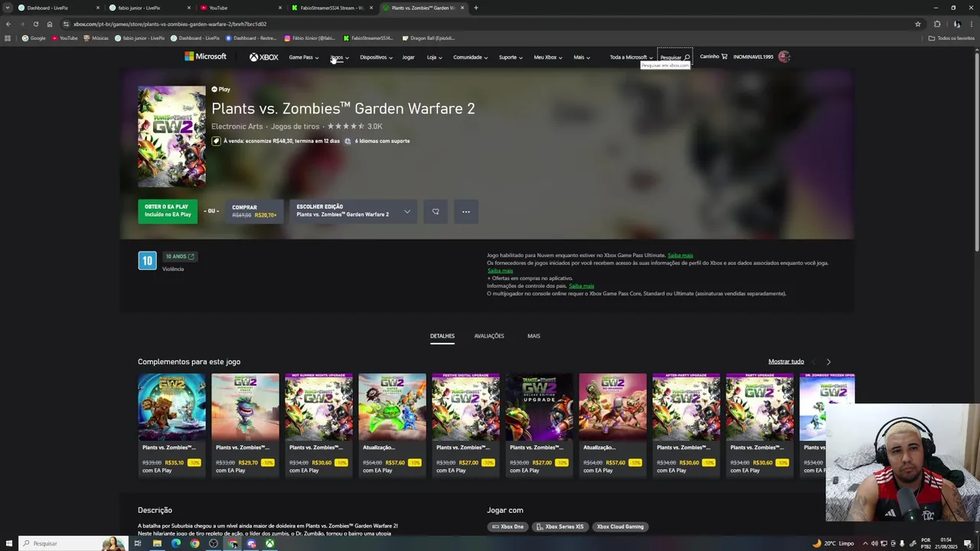Click Mostrar tudo link
Screen dimensions: 980x551
point(786,361)
